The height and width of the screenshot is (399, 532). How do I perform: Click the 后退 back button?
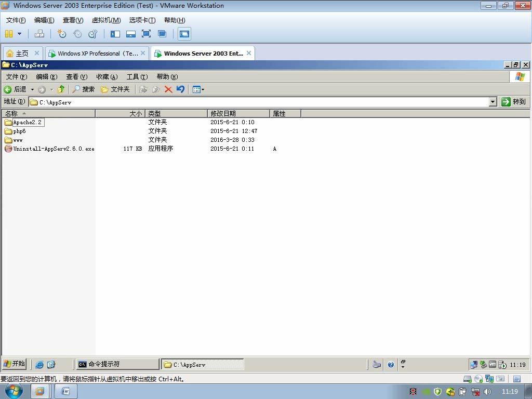[x=15, y=89]
